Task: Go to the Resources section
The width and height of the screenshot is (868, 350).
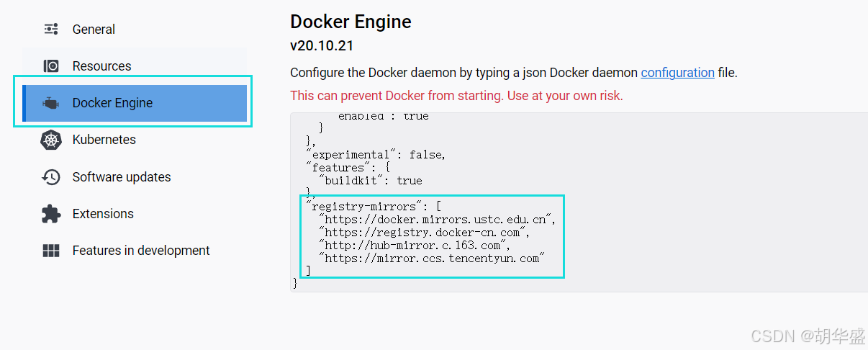Action: click(x=101, y=66)
